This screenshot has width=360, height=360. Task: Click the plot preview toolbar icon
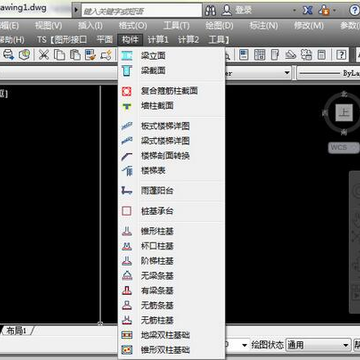point(8,55)
